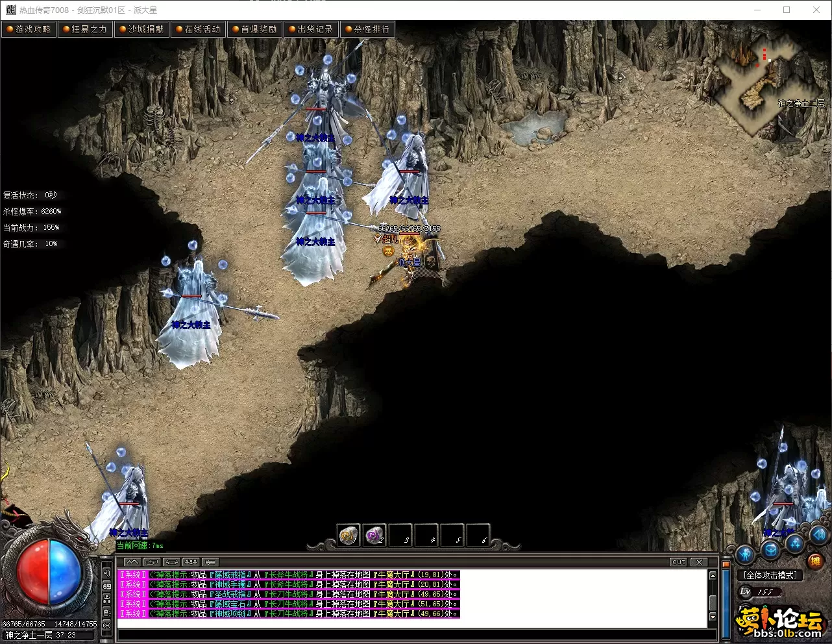Select empty hotbar slot 4
This screenshot has height=644, width=832.
[x=426, y=536]
